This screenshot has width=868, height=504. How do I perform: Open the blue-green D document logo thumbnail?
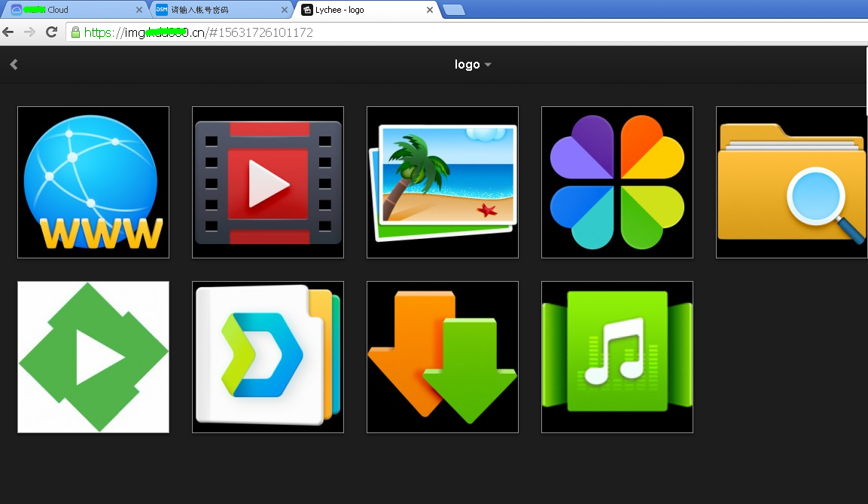coord(268,357)
